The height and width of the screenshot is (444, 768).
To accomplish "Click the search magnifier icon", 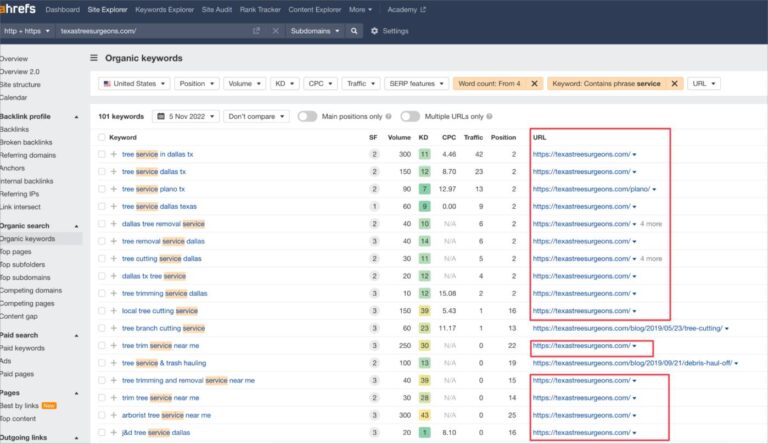I will click(354, 31).
